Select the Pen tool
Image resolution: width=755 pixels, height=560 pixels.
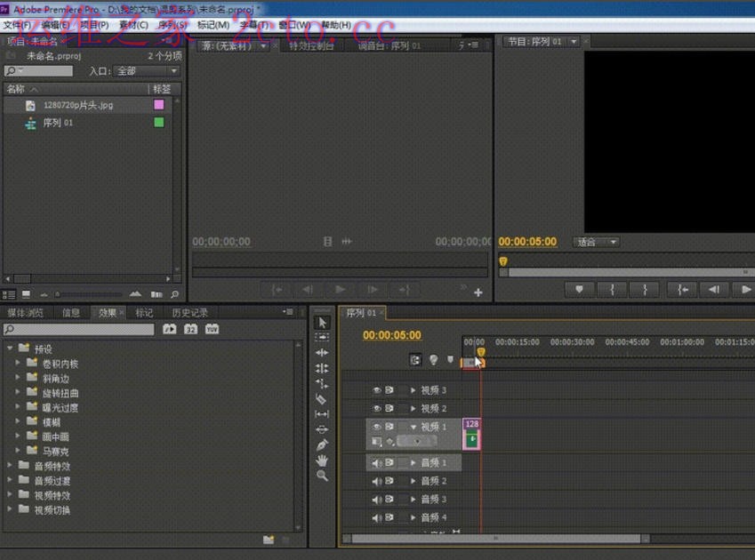click(x=322, y=445)
